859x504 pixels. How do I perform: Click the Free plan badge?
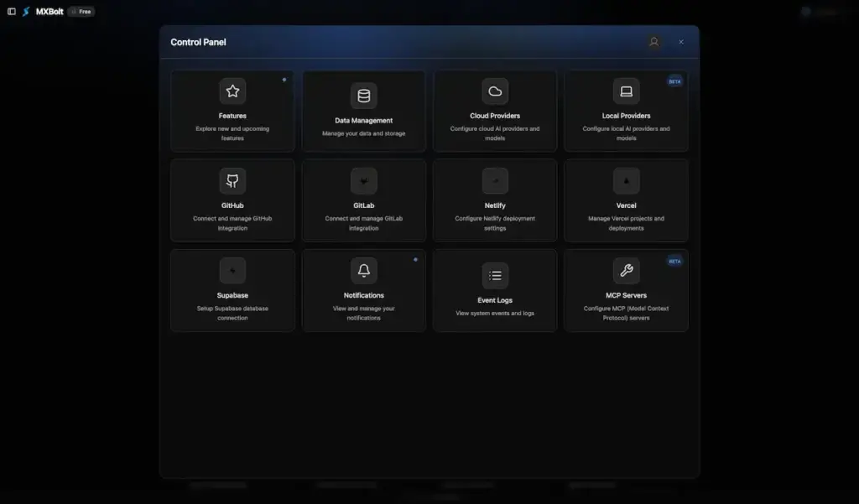point(81,12)
